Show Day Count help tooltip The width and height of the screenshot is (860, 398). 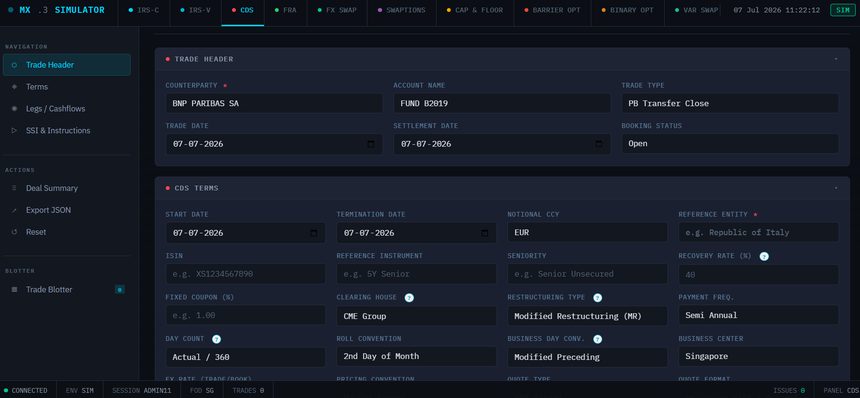[216, 339]
